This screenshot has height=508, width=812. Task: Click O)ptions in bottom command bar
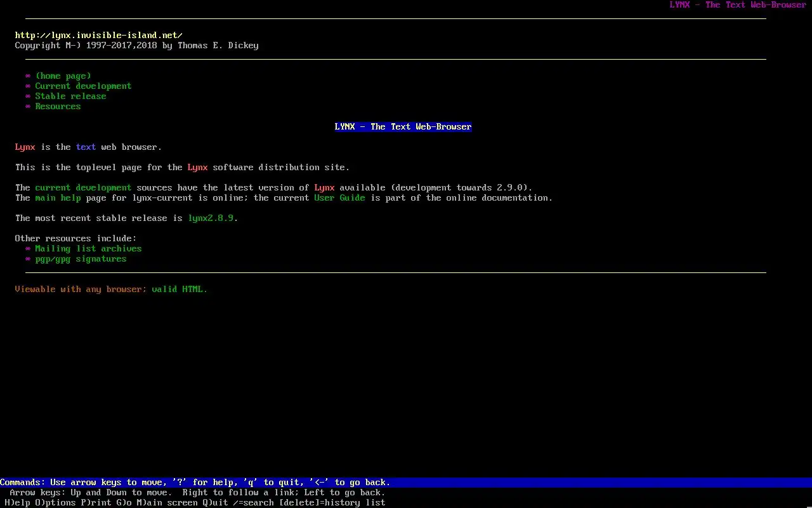[x=55, y=503]
